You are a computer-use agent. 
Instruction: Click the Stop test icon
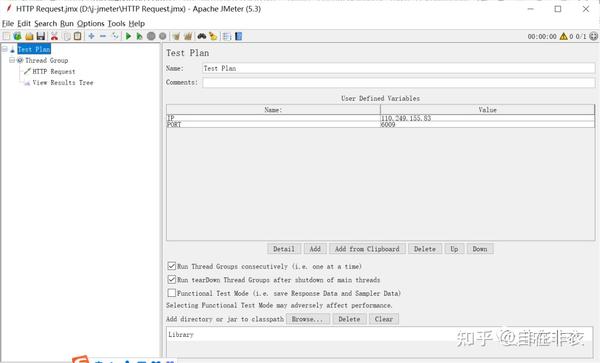point(151,36)
